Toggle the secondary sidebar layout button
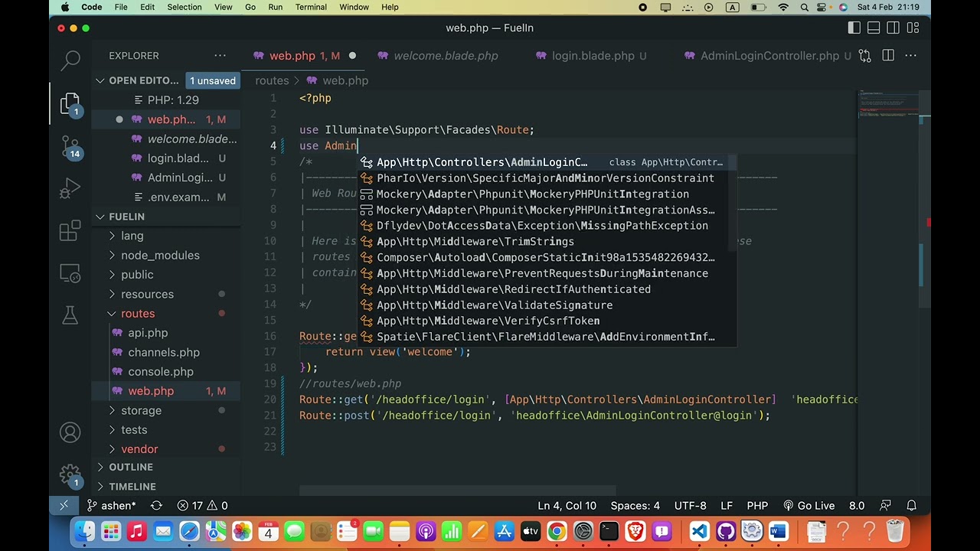980x551 pixels. 893,28
